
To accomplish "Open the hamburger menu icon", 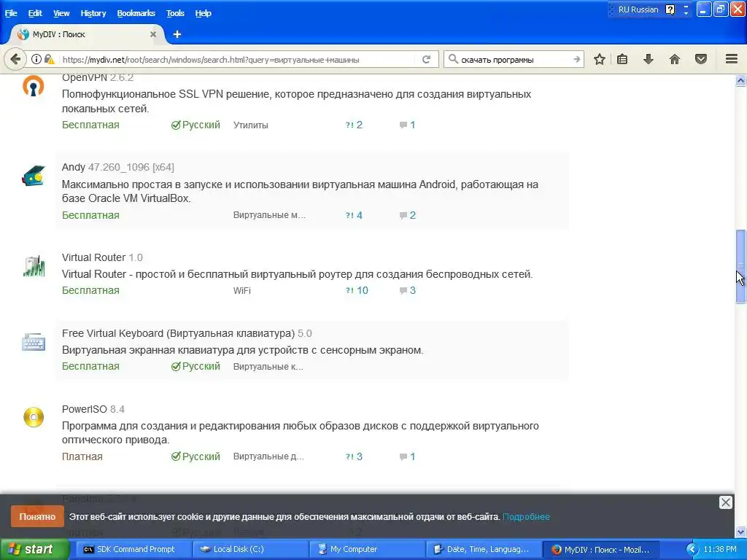I will [x=732, y=59].
